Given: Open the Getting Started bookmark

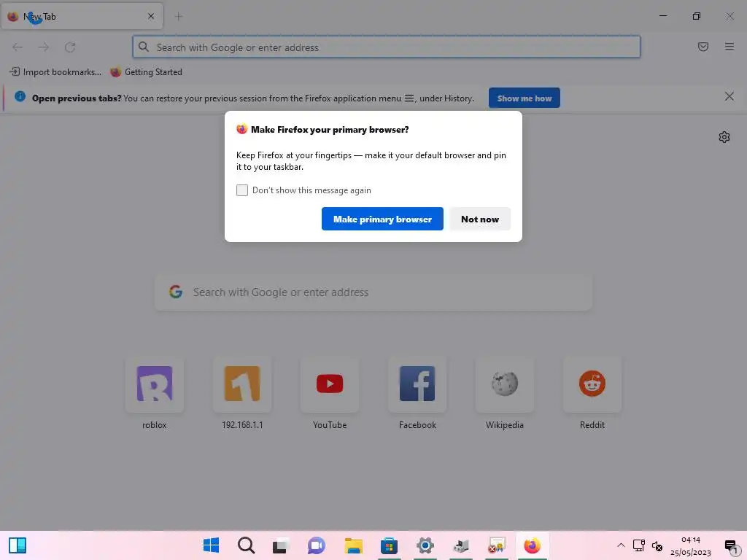Looking at the screenshot, I should (x=146, y=72).
